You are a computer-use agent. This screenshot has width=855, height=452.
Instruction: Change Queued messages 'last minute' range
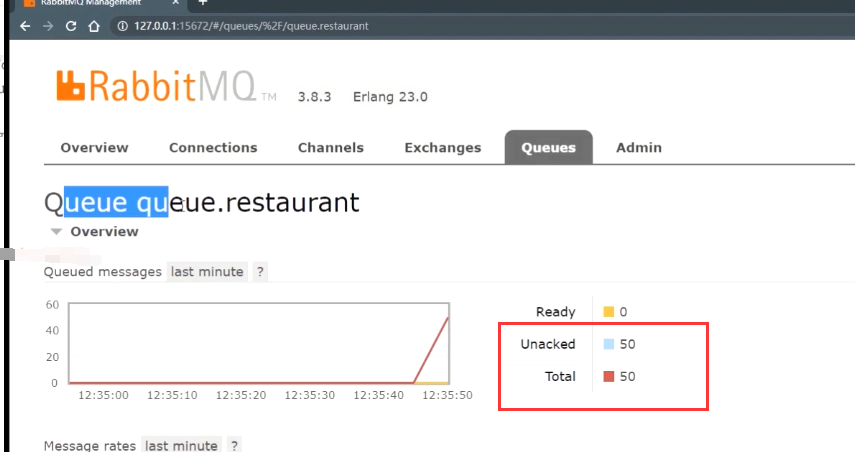point(207,272)
